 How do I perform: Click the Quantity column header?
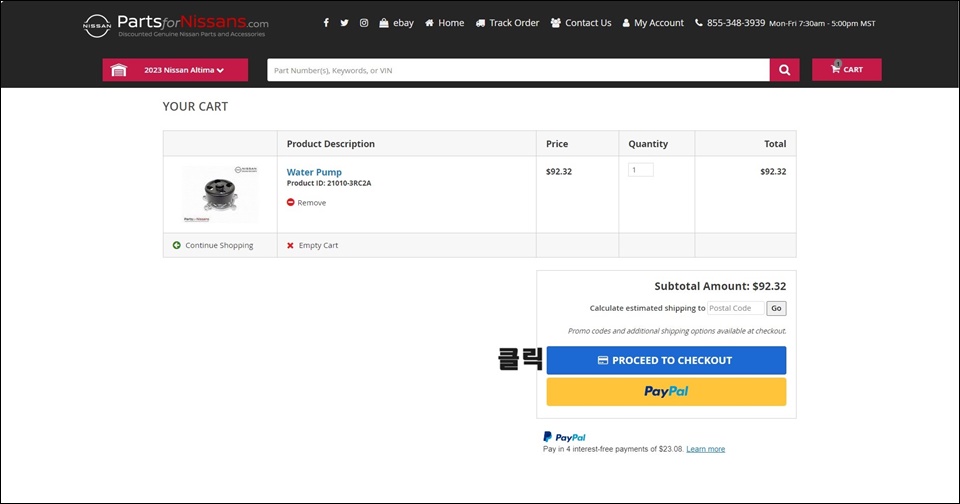pos(648,144)
